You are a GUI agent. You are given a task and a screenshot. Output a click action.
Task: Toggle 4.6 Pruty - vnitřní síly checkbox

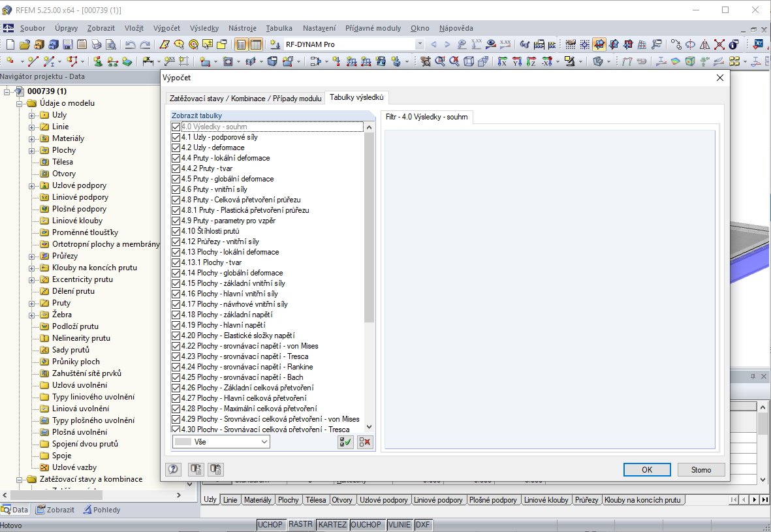[176, 189]
